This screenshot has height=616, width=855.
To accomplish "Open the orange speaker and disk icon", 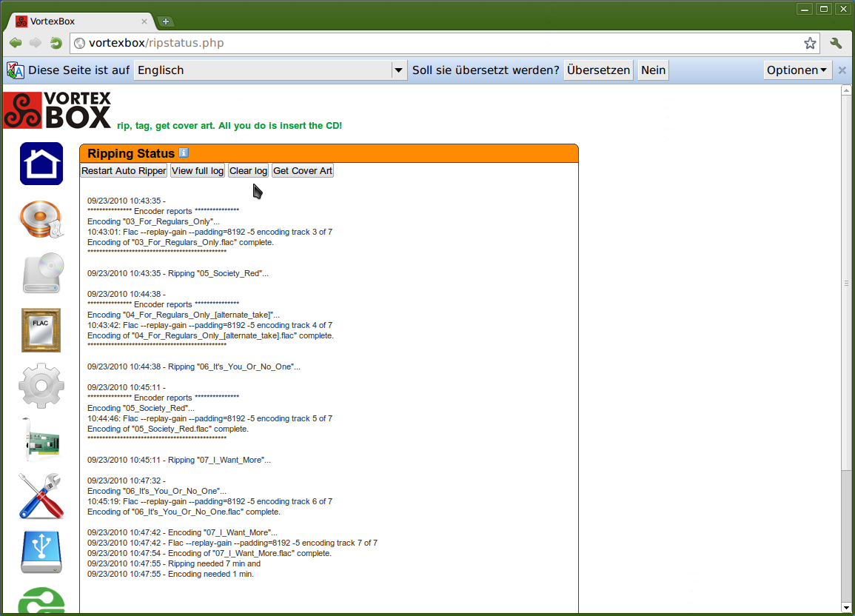I will pos(41,220).
